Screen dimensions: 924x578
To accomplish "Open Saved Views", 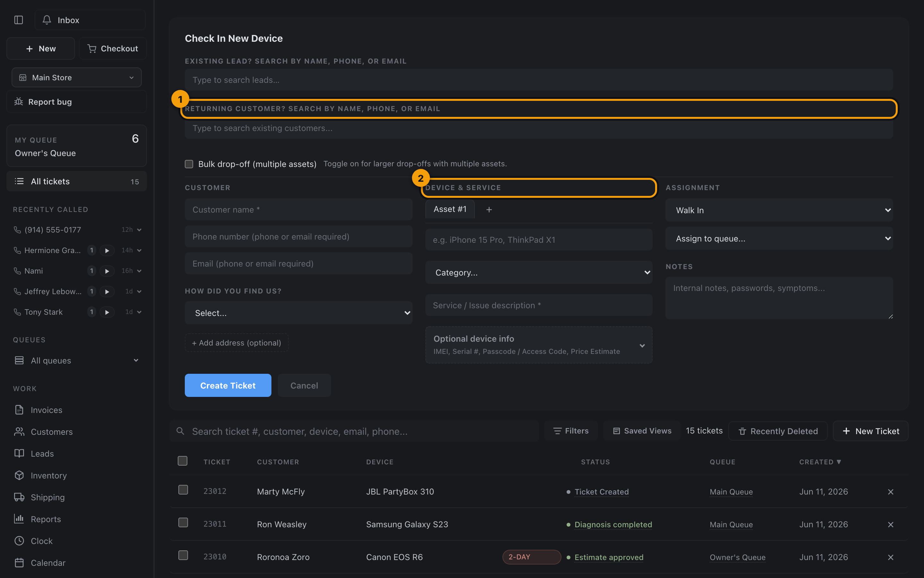I will tap(642, 431).
